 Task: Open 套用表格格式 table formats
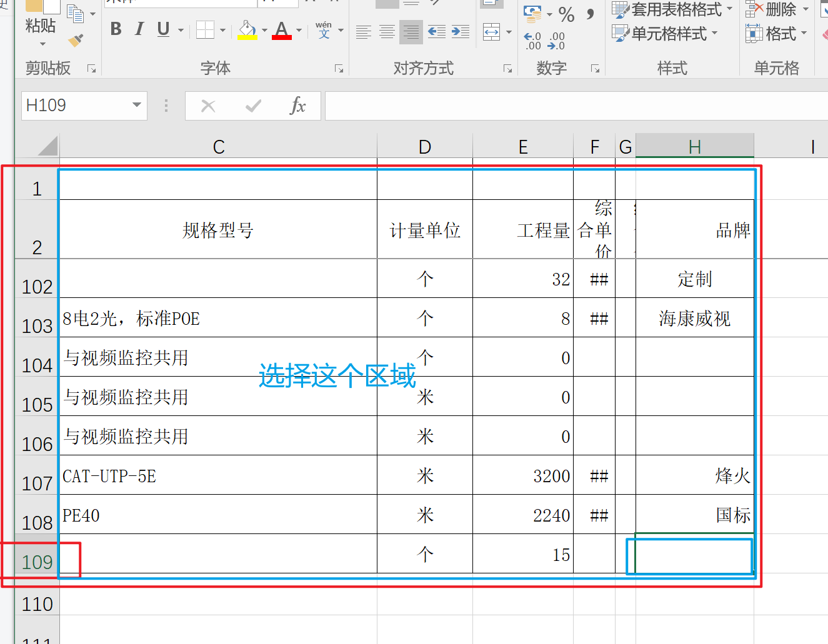click(x=672, y=9)
